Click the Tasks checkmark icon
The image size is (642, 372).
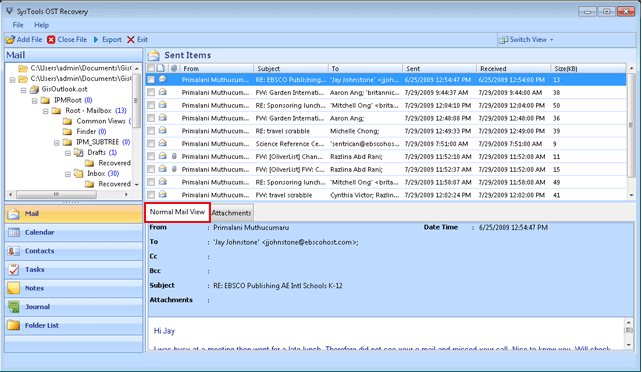pos(14,270)
